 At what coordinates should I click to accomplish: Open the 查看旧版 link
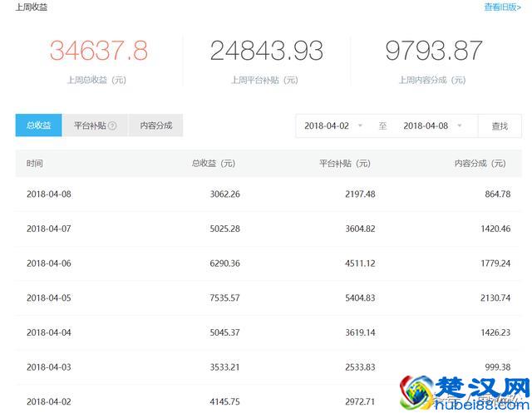click(x=502, y=7)
